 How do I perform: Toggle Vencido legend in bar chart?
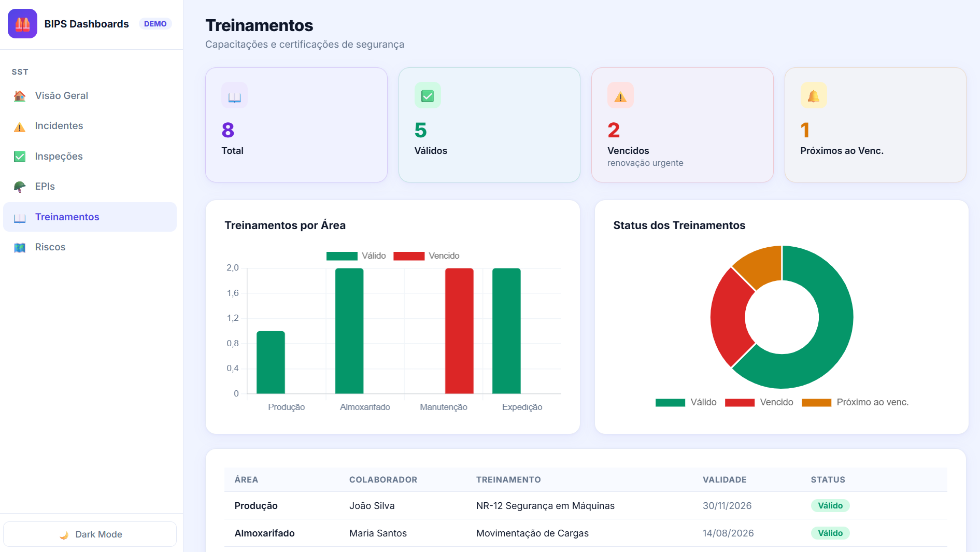pos(427,256)
